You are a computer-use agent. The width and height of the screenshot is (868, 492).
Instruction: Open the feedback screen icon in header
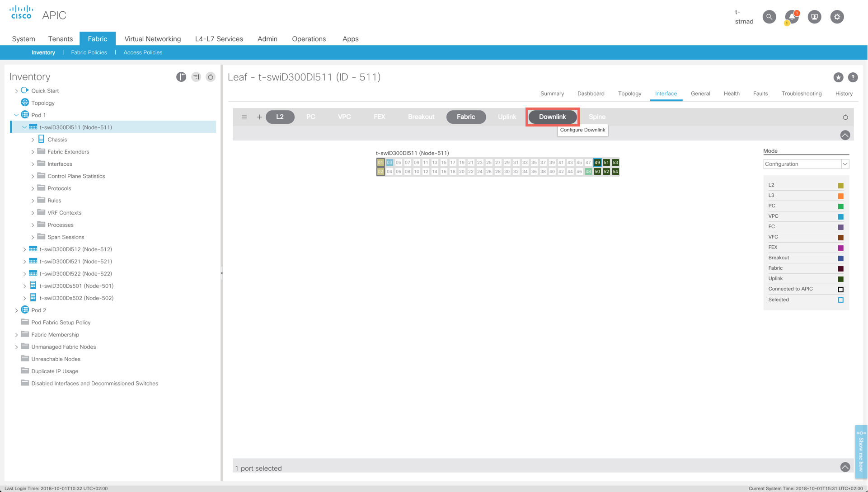coord(814,17)
